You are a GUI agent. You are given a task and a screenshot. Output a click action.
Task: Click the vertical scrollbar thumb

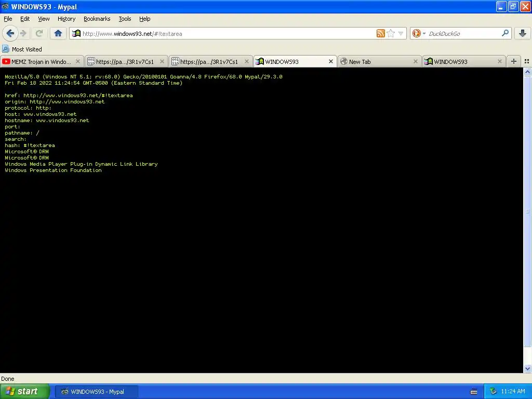pyautogui.click(x=527, y=211)
